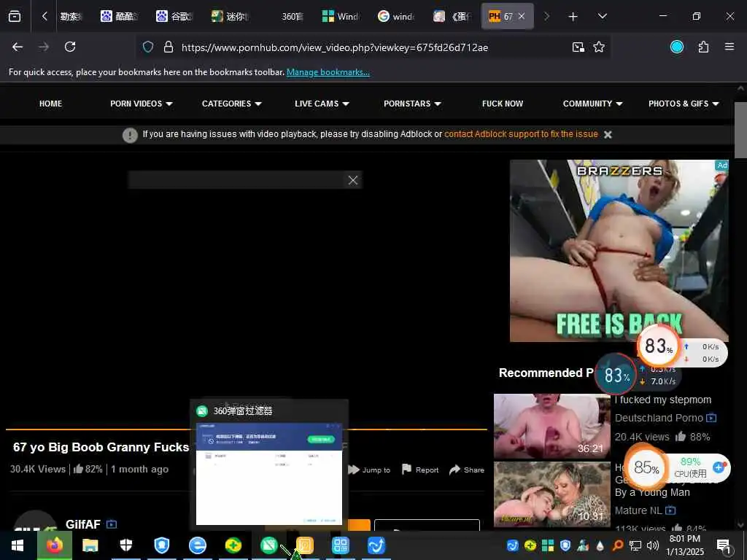Image resolution: width=747 pixels, height=560 pixels.
Task: Switch to the '迷你' tab
Action: click(x=230, y=17)
